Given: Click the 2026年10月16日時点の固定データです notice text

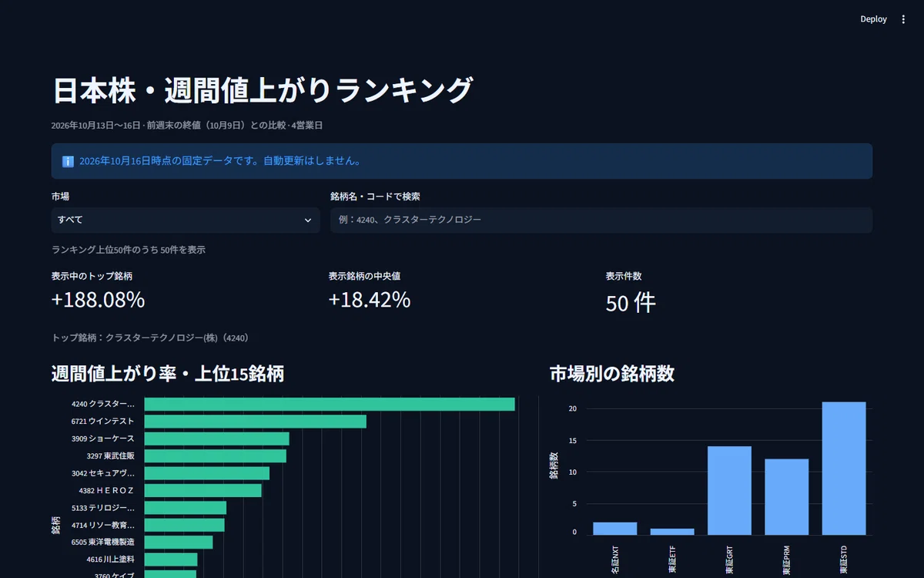Looking at the screenshot, I should [x=220, y=161].
